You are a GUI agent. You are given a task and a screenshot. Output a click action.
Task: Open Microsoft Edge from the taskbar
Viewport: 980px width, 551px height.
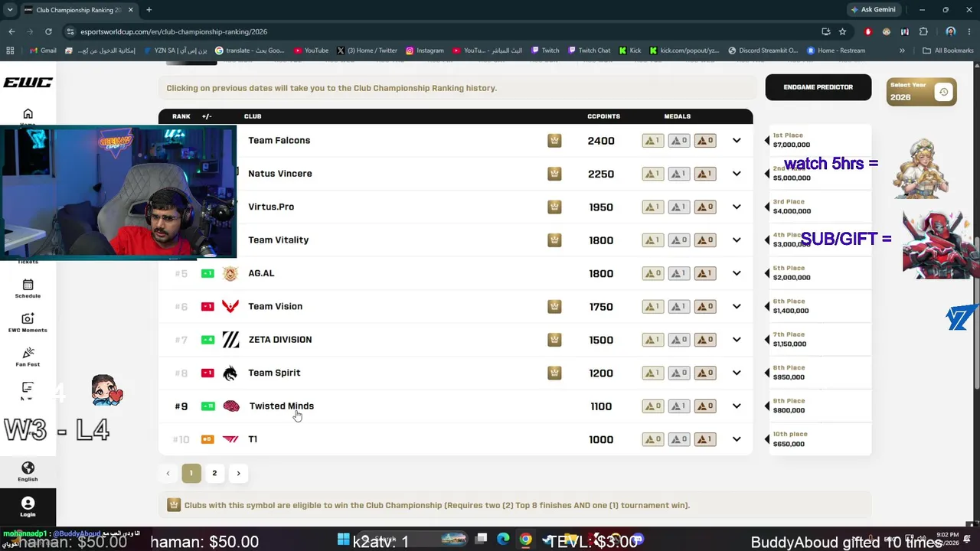tap(503, 540)
